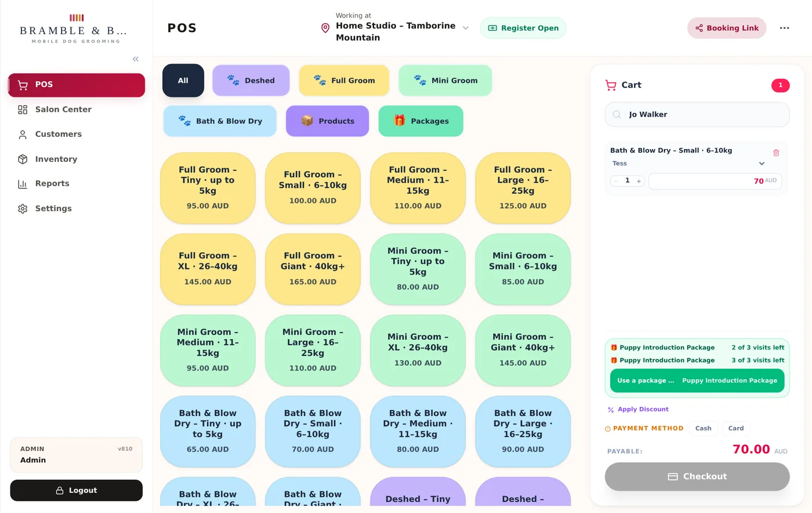Add Bath & Blow Dry Medium 11-15kg
Screen dimensions: 812x513
tap(418, 431)
